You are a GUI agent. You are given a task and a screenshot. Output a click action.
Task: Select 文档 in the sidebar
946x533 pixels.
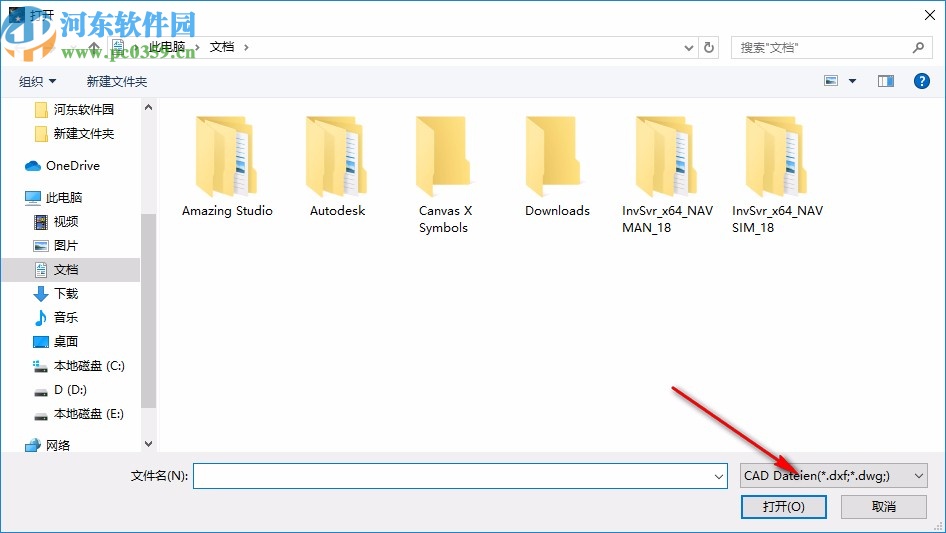point(71,270)
